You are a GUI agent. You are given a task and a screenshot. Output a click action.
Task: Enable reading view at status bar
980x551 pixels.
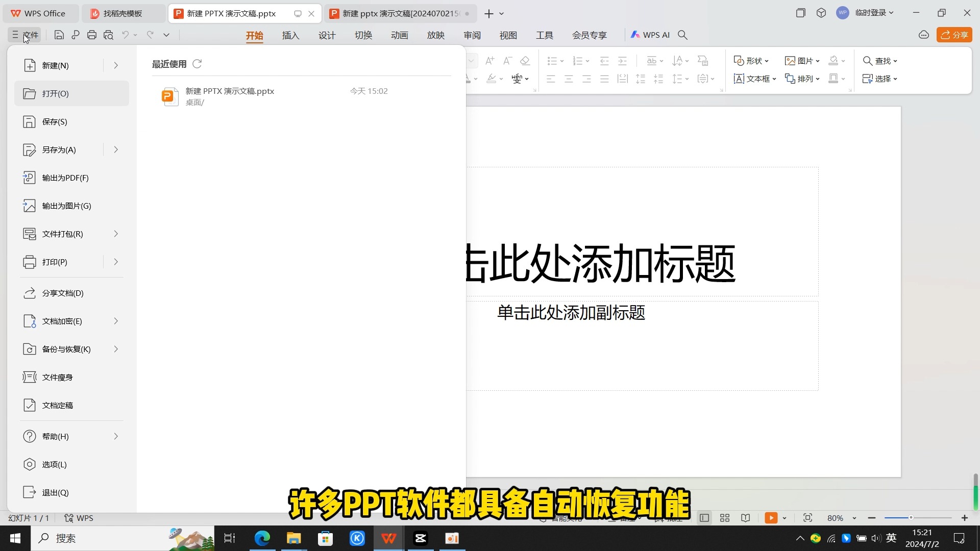[745, 517]
